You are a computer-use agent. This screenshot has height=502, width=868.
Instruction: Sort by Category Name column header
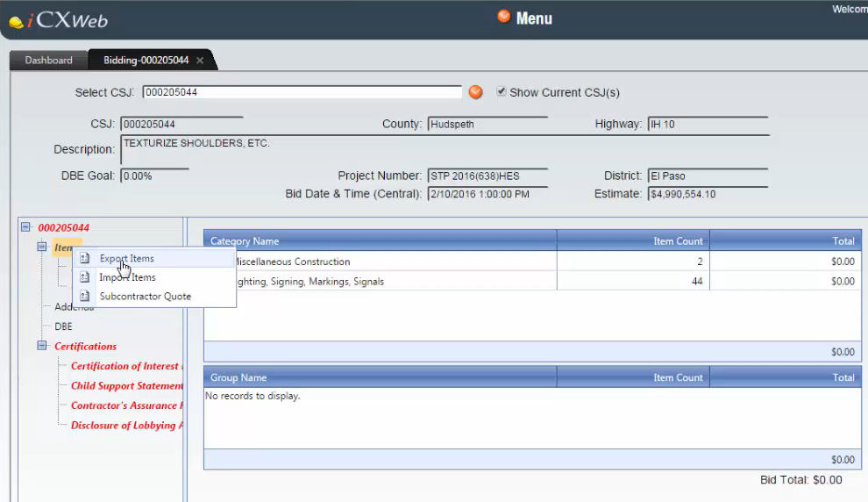(245, 240)
